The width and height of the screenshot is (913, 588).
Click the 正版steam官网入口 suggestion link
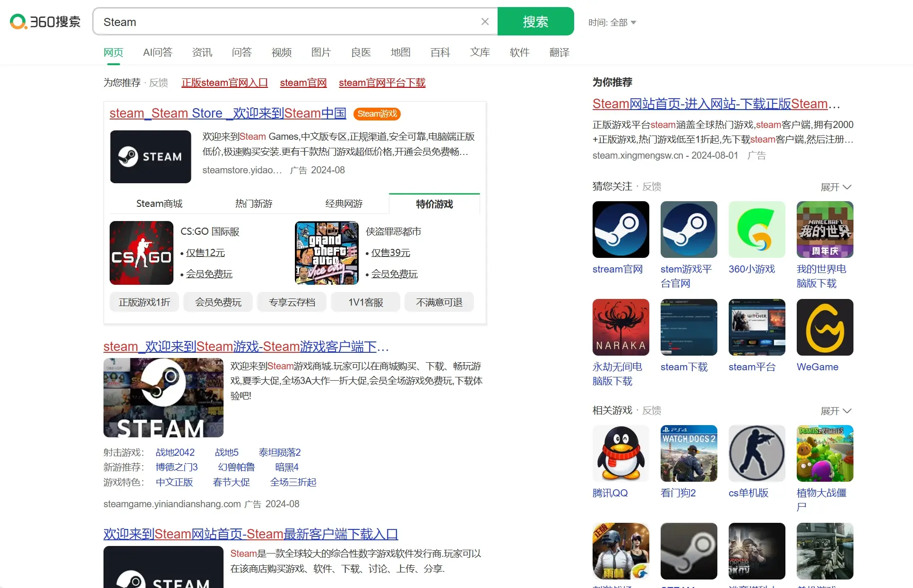(224, 83)
